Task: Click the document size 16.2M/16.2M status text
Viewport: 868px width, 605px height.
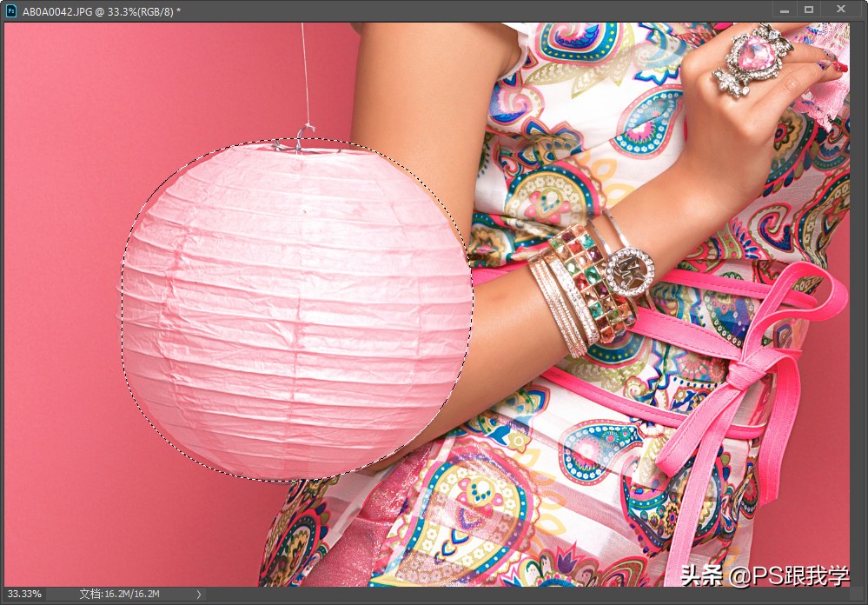Action: [x=120, y=594]
